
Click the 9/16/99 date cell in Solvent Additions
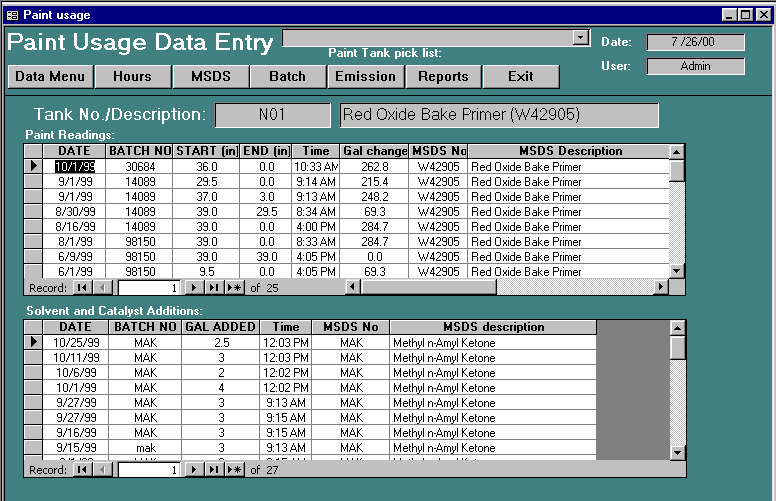76,432
